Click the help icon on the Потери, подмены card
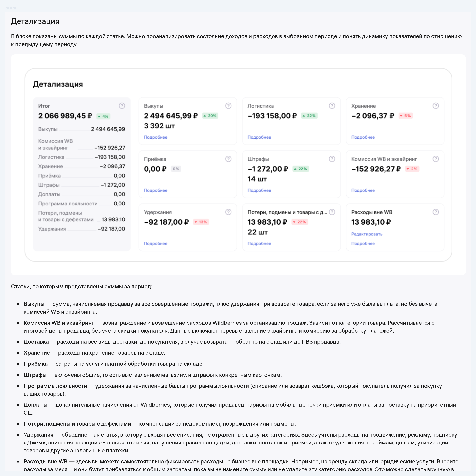 [332, 212]
